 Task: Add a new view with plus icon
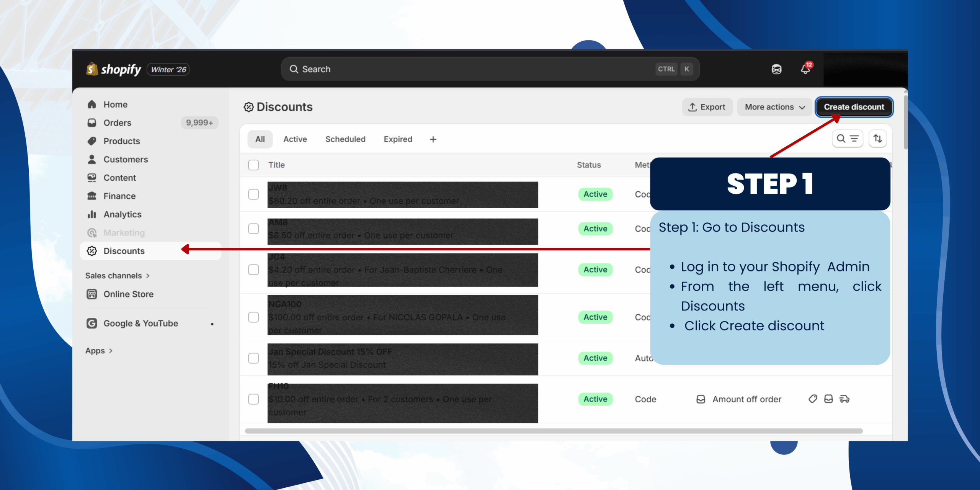coord(433,139)
